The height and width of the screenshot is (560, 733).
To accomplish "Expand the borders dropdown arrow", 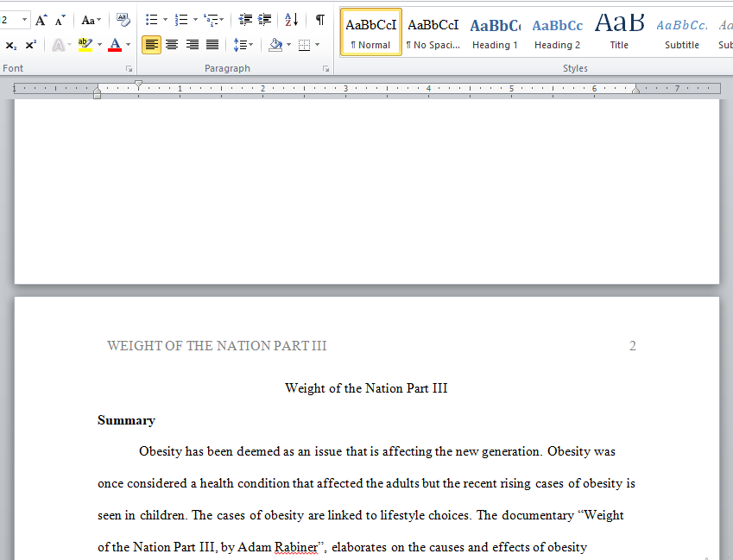I will point(318,45).
